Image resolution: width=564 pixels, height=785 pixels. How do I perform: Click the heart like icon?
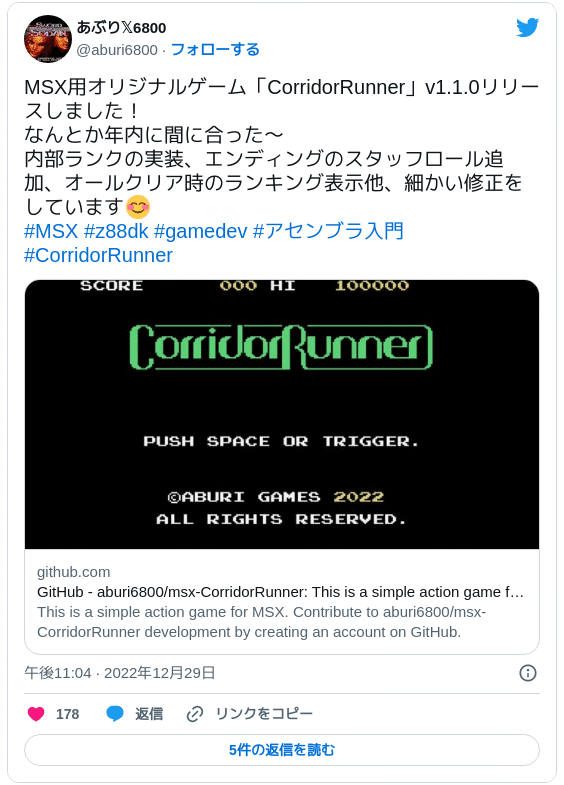(36, 714)
